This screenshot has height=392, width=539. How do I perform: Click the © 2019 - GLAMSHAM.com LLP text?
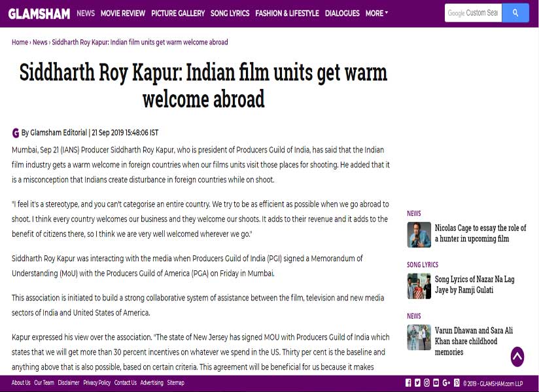(493, 383)
